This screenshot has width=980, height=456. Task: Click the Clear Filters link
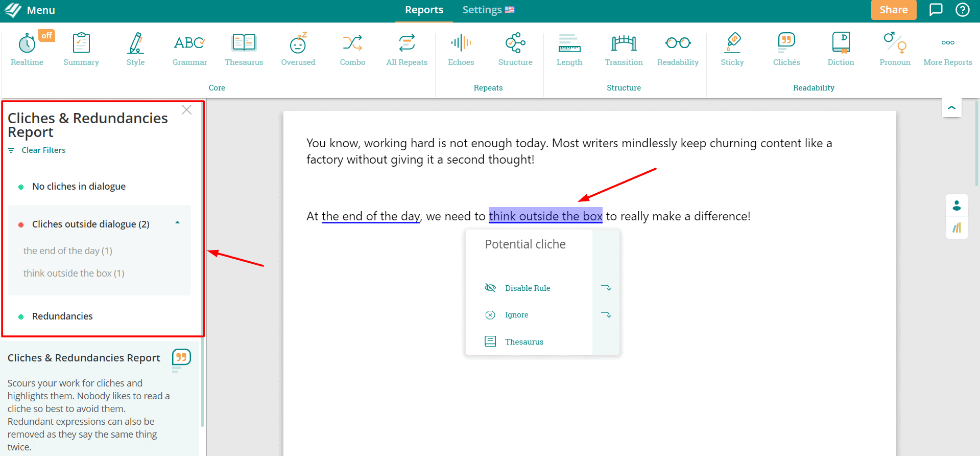point(43,150)
